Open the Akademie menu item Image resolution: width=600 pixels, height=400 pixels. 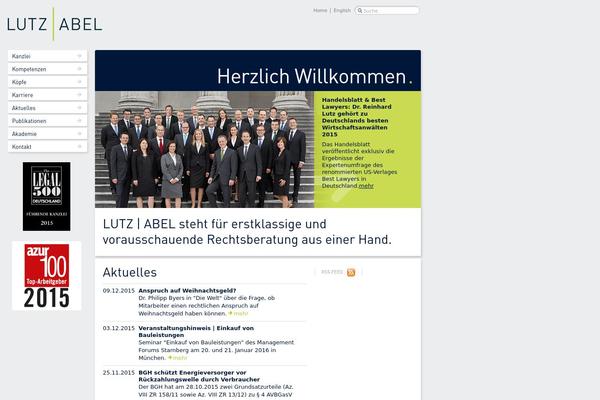(47, 134)
